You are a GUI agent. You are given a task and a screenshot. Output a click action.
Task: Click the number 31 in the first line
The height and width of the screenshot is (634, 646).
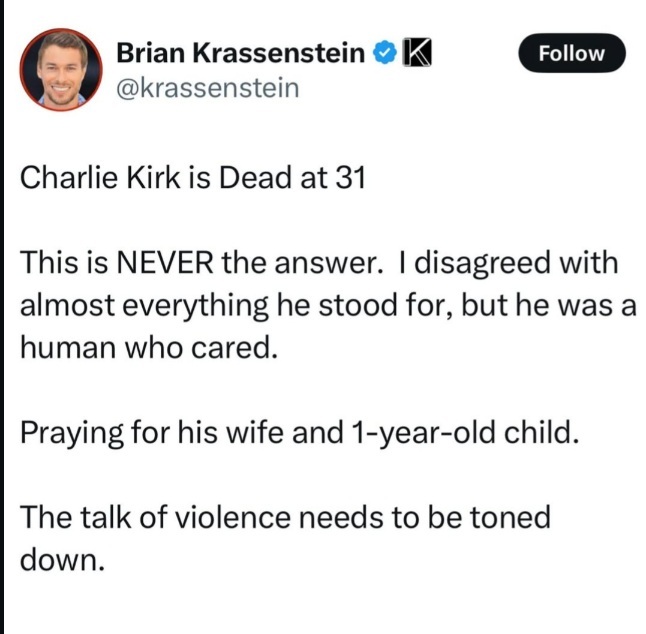[x=348, y=180]
